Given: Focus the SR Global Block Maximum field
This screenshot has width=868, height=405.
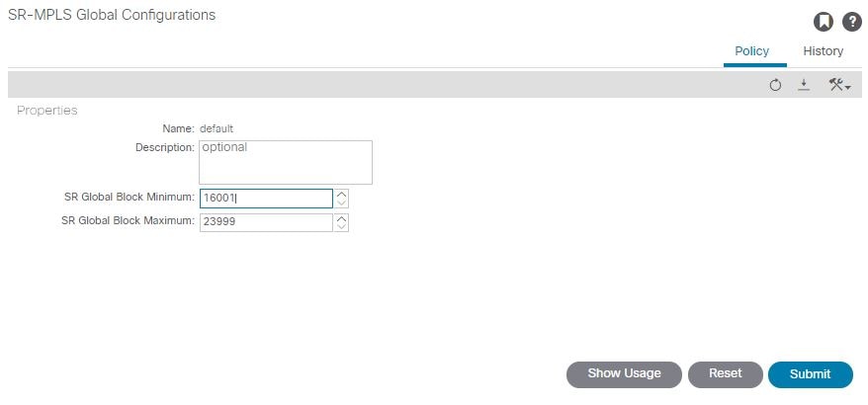Looking at the screenshot, I should coord(266,222).
